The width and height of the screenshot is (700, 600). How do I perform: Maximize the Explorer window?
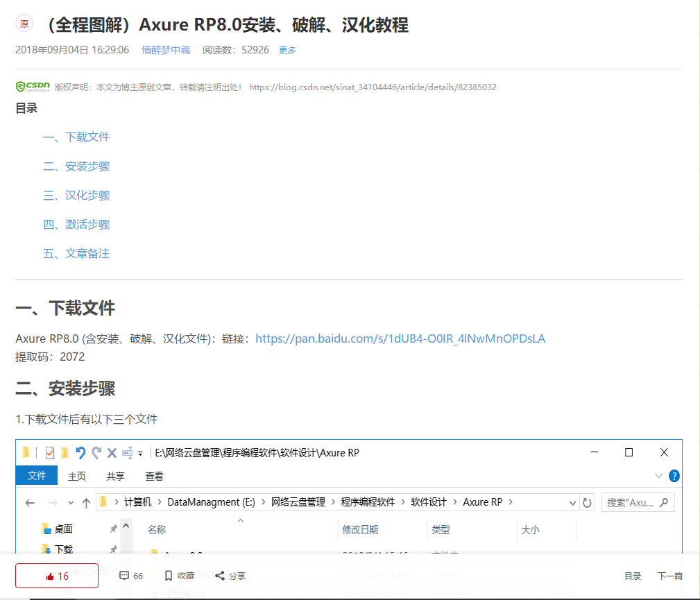(629, 452)
